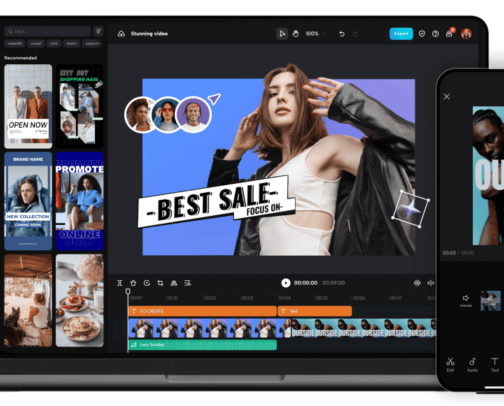This screenshot has width=504, height=406.
Task: Choose the woman with cat template thumbnail
Action: pyautogui.click(x=28, y=300)
